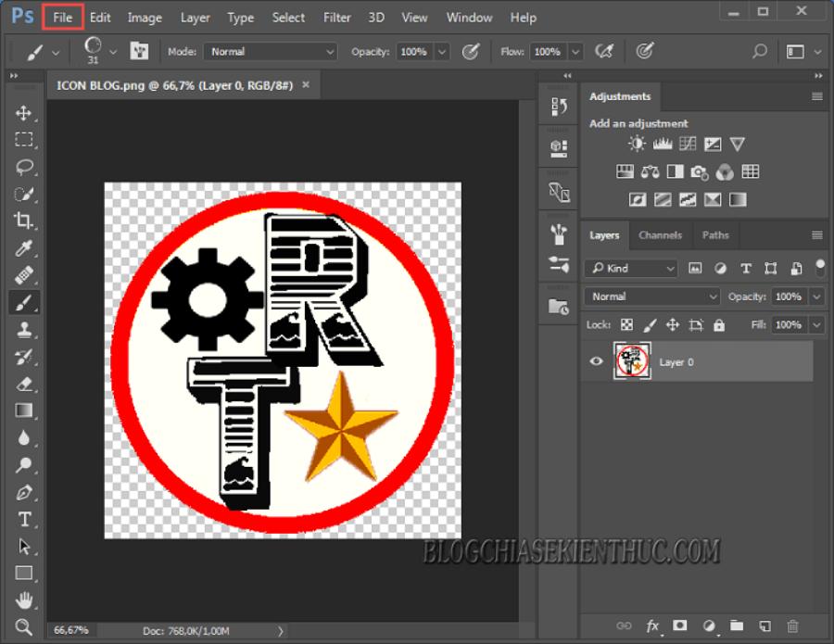Viewport: 834px width, 644px height.
Task: Open the brush Mode dropdown
Action: tap(271, 52)
